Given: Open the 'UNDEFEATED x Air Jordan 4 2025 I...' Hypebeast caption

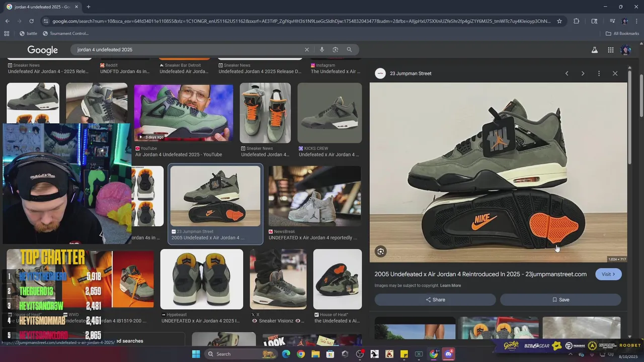Looking at the screenshot, I should 201,321.
